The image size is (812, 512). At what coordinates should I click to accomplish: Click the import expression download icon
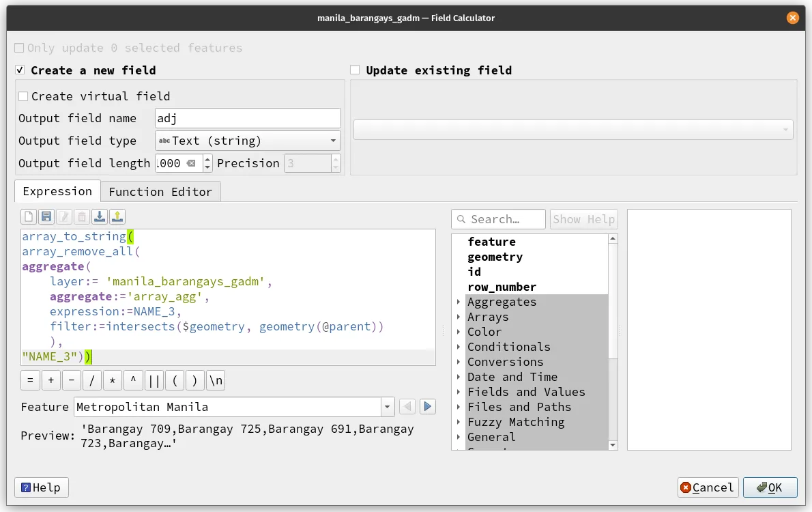99,216
